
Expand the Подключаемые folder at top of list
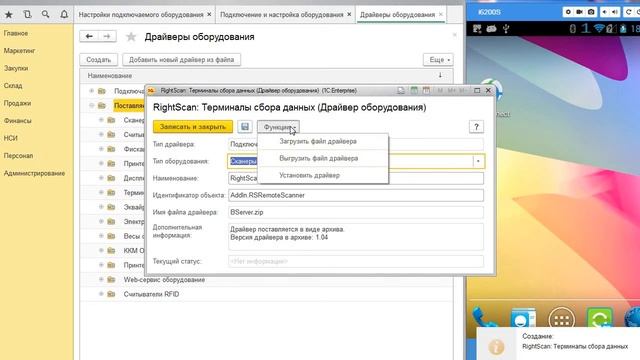point(91,91)
